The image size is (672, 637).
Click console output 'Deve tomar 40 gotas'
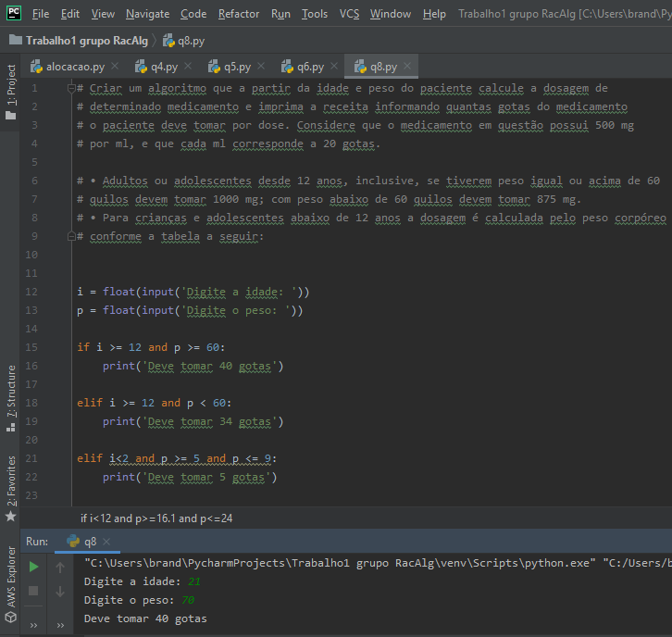pos(145,618)
